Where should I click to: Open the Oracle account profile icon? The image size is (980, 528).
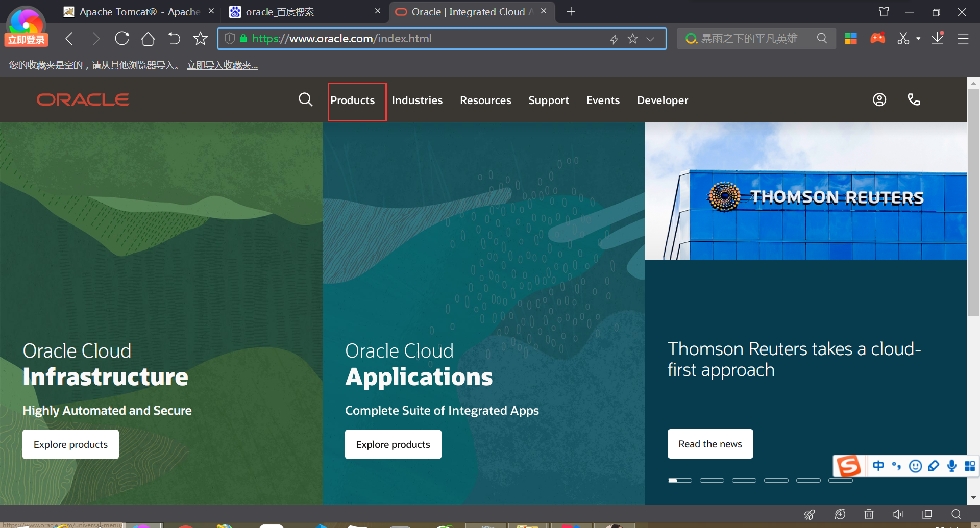(879, 99)
